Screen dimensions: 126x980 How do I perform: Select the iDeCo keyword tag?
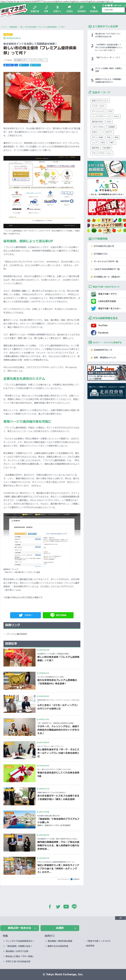tap(117, 116)
